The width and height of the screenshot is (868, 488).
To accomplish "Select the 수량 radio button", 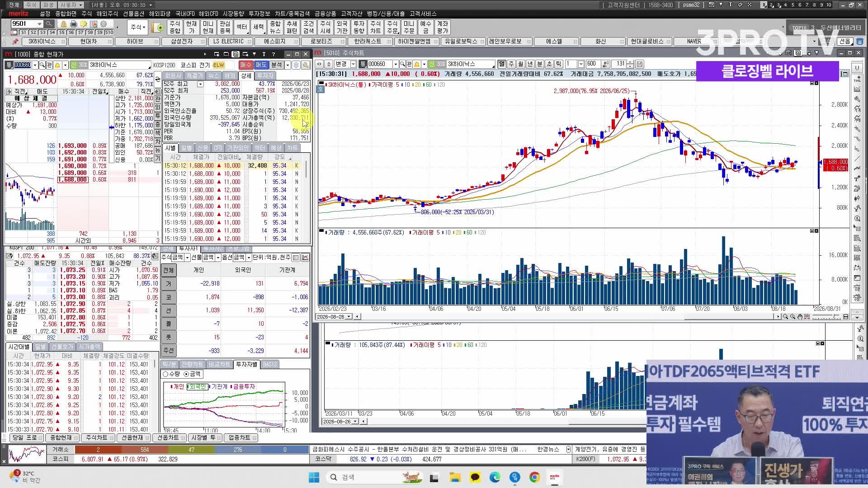I will (x=165, y=374).
